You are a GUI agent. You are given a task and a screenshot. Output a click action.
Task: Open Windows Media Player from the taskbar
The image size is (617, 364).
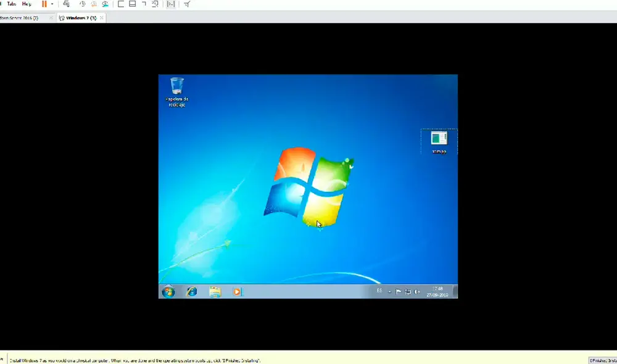[x=237, y=291]
